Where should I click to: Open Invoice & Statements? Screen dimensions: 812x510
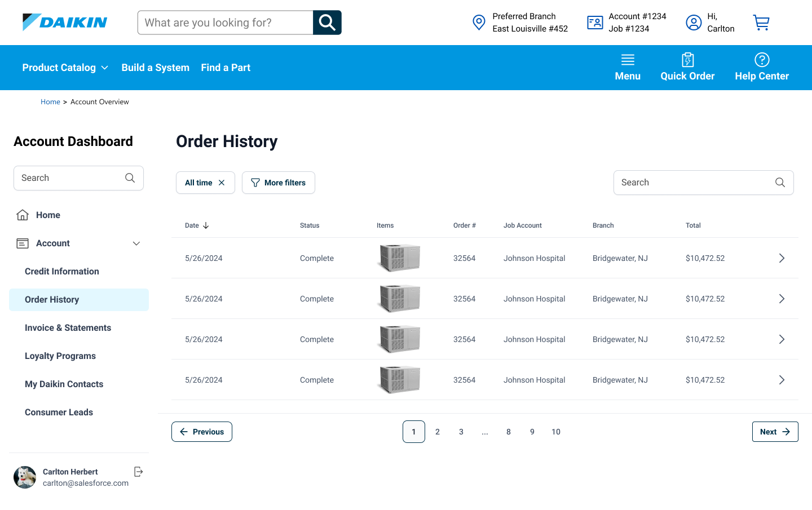point(68,328)
